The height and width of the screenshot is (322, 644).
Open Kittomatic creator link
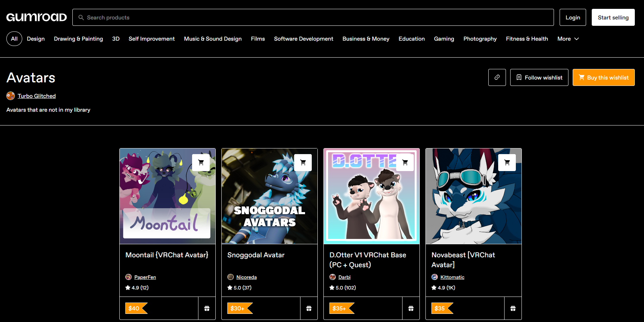coord(452,277)
